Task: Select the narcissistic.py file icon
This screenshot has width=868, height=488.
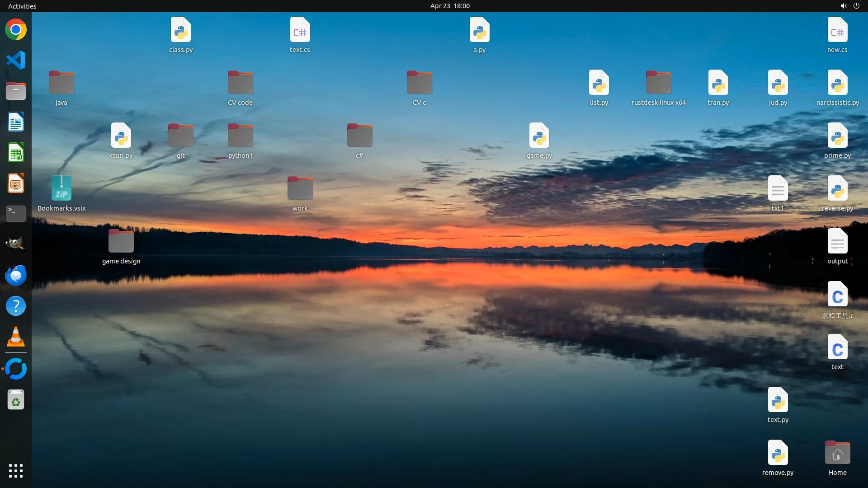Action: tap(837, 83)
